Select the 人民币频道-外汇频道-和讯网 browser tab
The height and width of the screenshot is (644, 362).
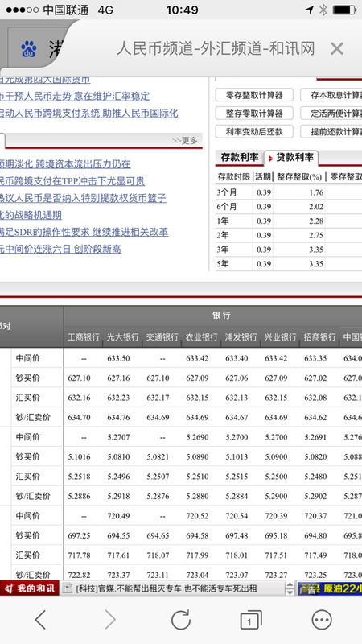[x=216, y=49]
